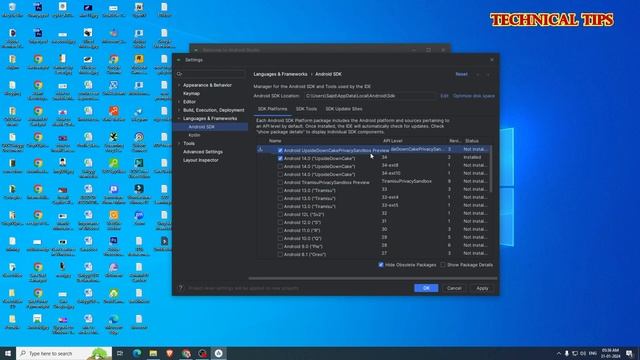The width and height of the screenshot is (640, 360).
Task: Check Android 12.0 S checkbox
Action: click(280, 222)
